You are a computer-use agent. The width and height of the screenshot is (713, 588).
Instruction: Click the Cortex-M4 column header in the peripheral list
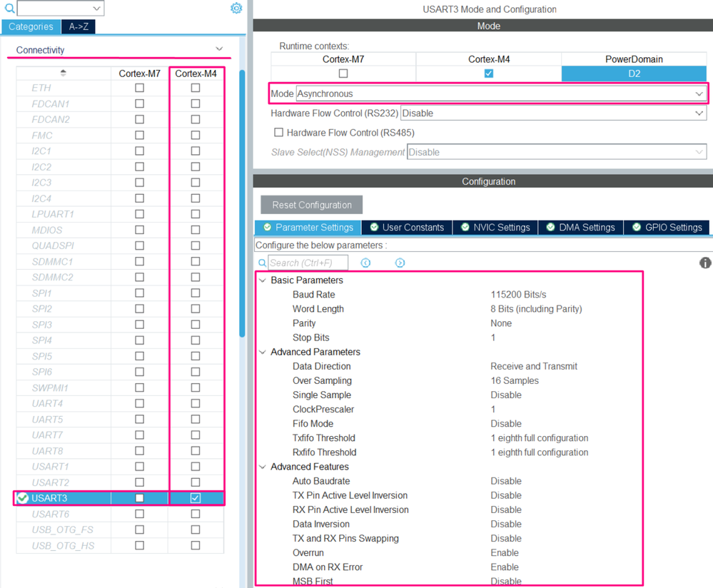pyautogui.click(x=196, y=73)
